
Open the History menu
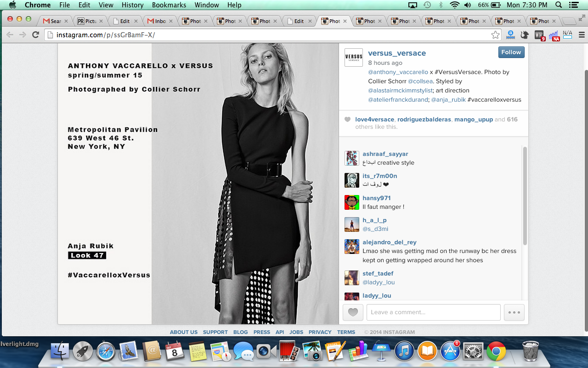click(x=133, y=5)
